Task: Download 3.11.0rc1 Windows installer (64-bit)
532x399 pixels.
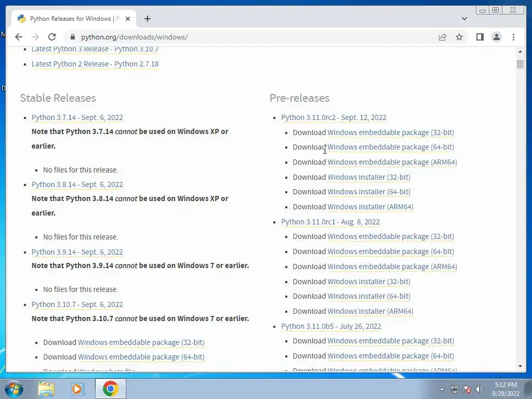Action: point(369,296)
